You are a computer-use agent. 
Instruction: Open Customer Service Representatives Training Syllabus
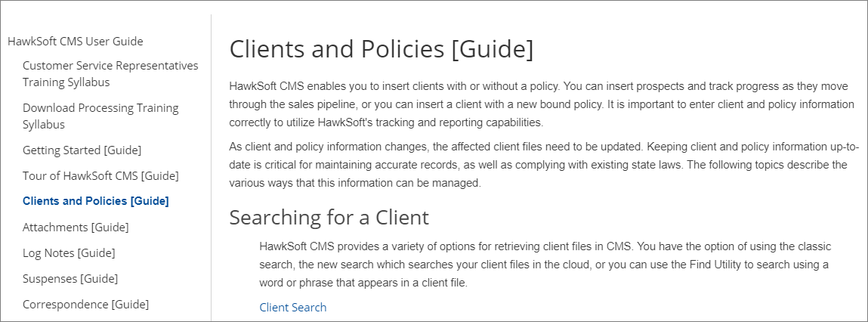(110, 74)
